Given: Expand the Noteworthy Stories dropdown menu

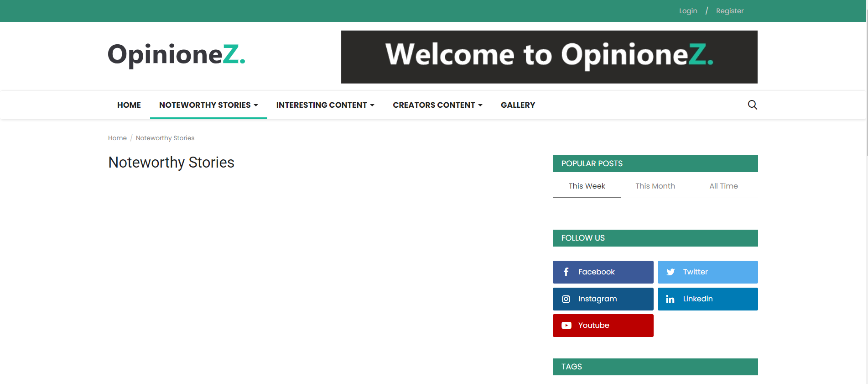Looking at the screenshot, I should 208,105.
